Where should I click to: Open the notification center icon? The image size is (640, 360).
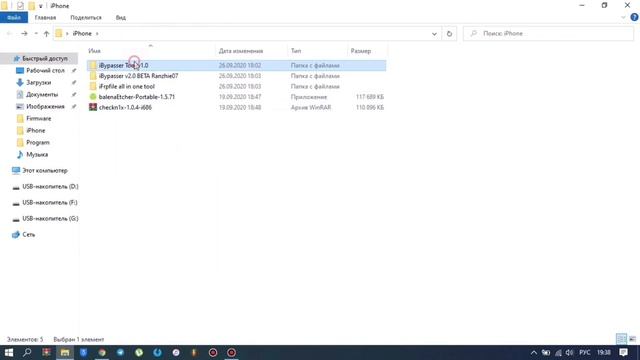coord(623,353)
